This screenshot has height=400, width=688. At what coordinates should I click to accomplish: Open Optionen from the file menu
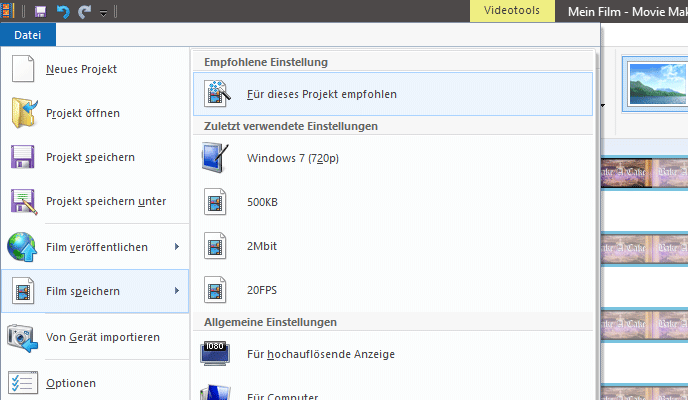(71, 382)
